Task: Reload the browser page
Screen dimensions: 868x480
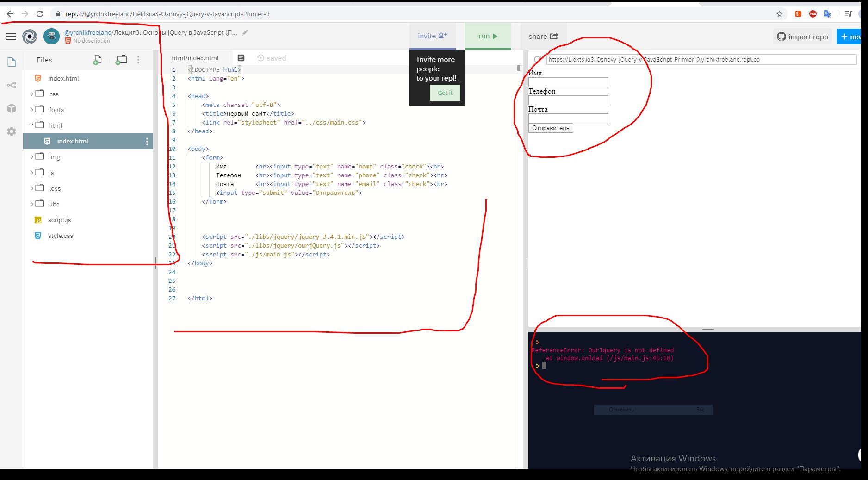Action: [x=40, y=14]
